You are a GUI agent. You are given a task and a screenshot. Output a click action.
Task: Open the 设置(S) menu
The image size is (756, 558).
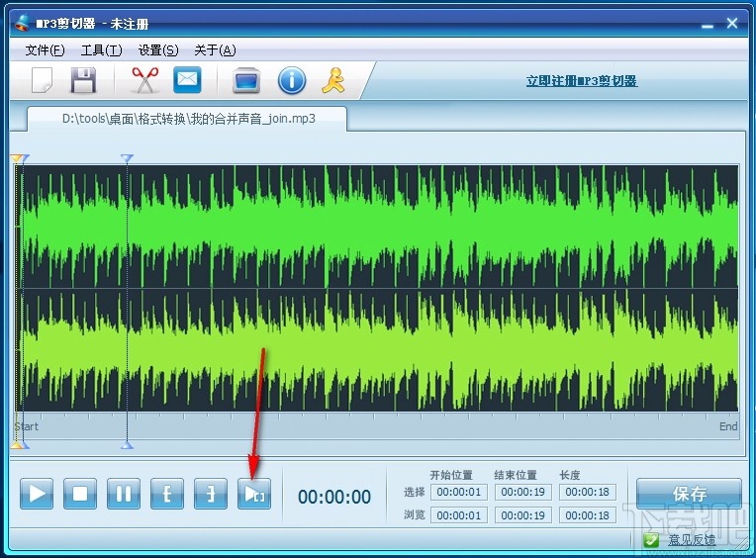(x=158, y=50)
